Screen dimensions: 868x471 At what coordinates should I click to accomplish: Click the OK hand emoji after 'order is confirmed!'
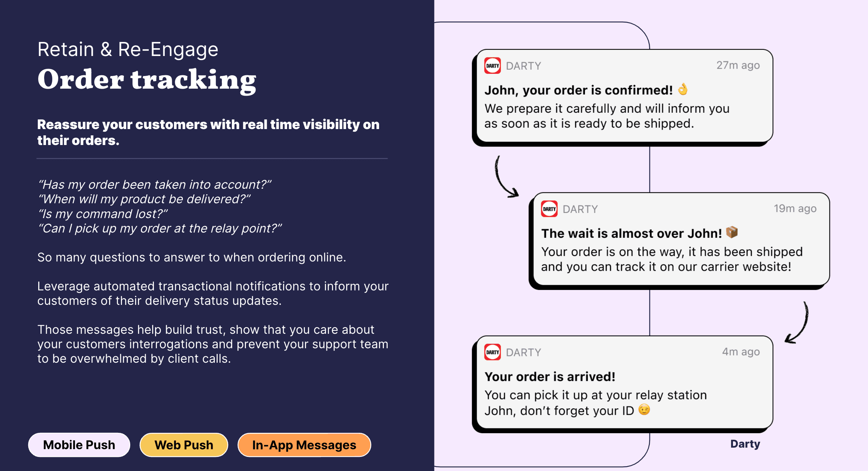click(683, 89)
